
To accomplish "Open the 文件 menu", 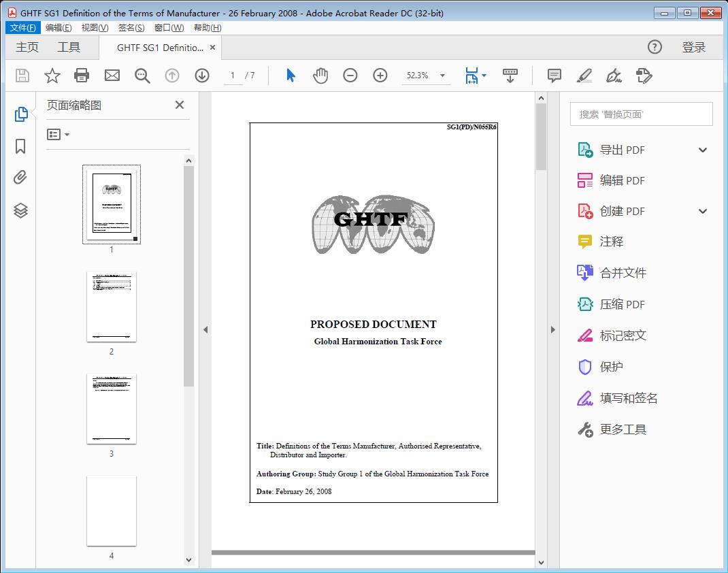I will [22, 27].
